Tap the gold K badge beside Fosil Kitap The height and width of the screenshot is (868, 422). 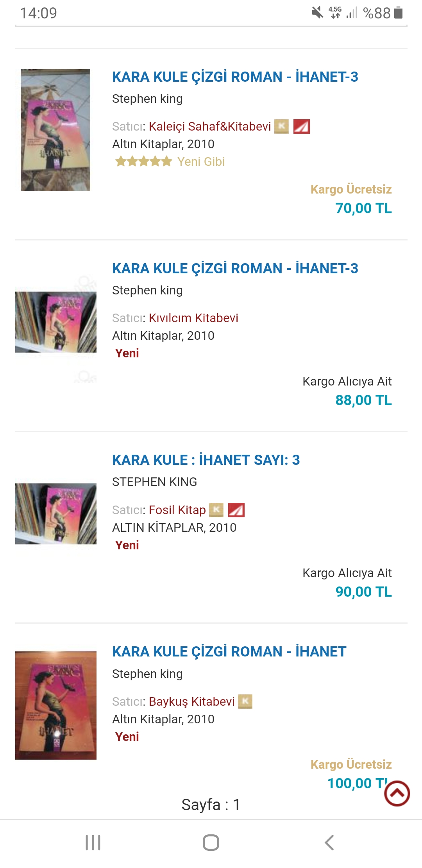tap(216, 510)
